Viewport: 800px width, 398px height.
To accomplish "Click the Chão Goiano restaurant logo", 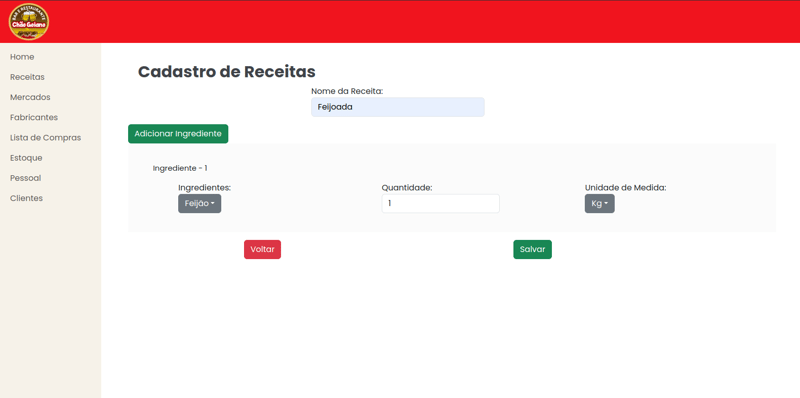I will pos(29,22).
